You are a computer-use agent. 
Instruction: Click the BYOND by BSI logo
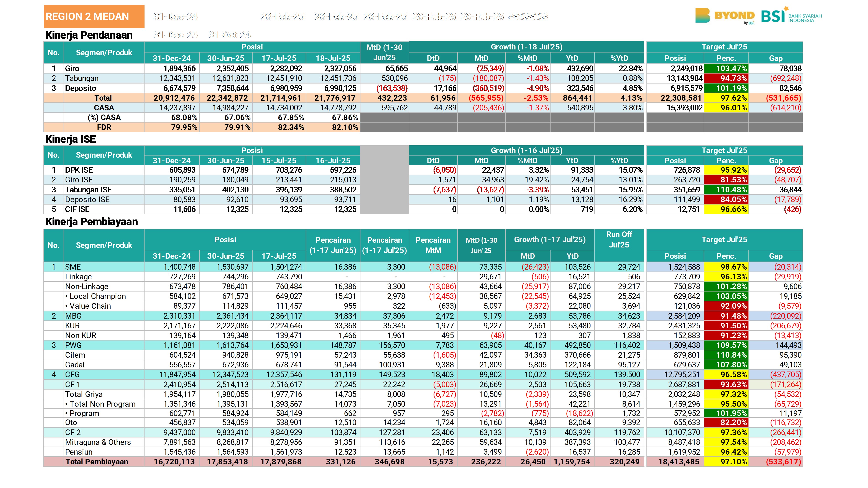coord(725,16)
